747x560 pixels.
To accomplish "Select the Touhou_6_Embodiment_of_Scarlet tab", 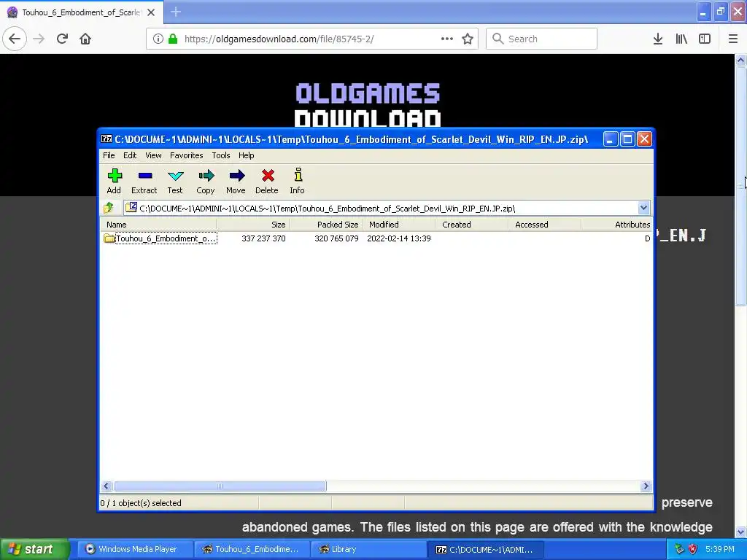I will point(82,12).
